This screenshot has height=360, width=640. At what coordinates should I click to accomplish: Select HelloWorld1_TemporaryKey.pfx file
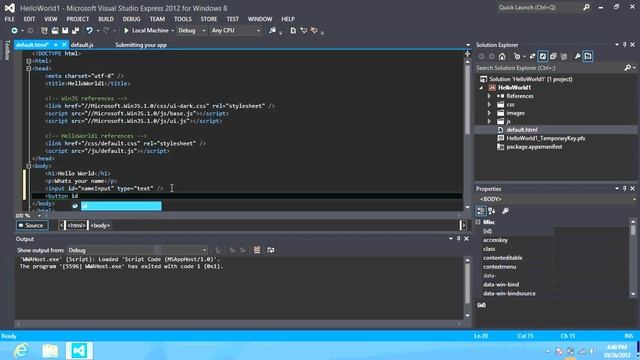pyautogui.click(x=545, y=138)
